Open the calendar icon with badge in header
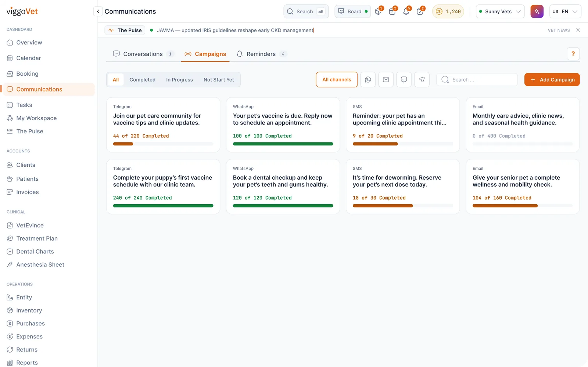Viewport: 588px width, 367px height. 392,11
